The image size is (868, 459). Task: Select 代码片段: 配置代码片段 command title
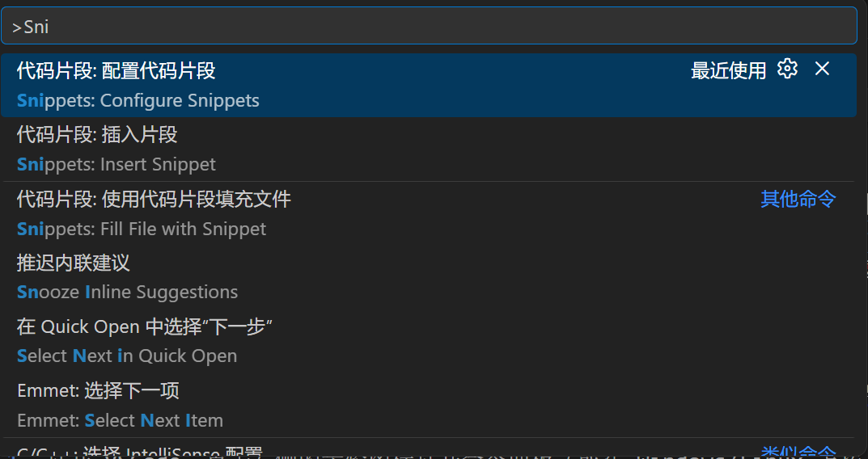[116, 71]
